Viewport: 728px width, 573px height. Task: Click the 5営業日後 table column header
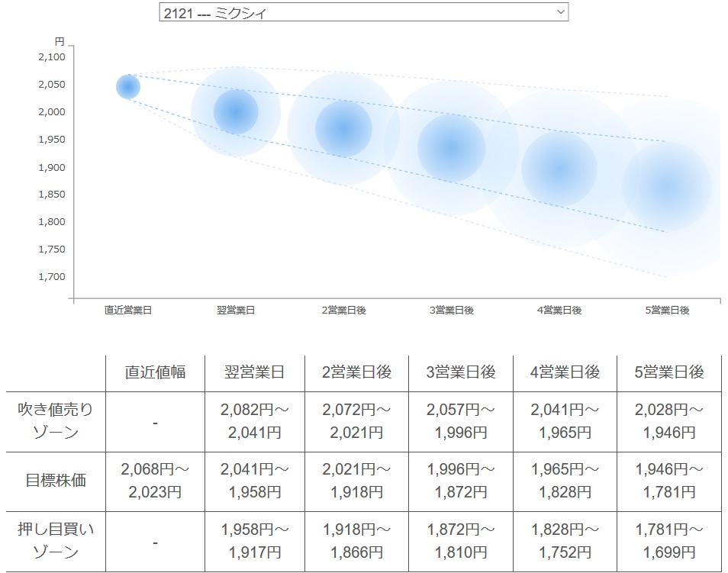point(669,372)
